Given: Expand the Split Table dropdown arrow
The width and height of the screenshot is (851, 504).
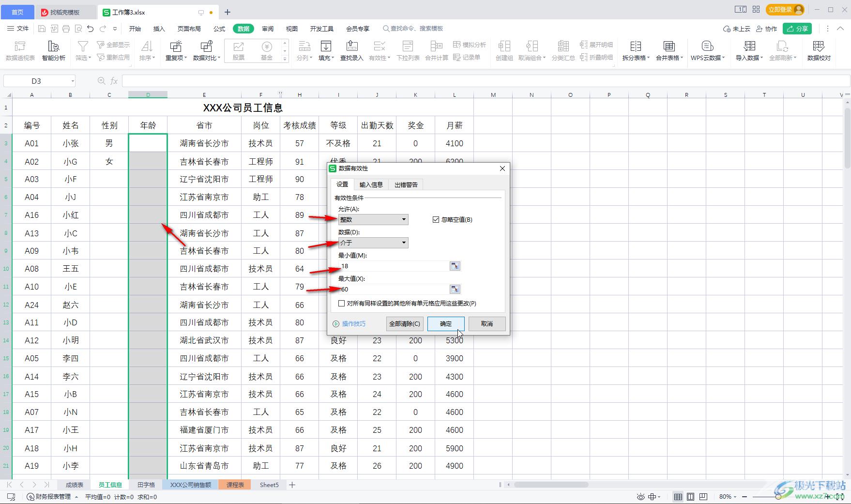Looking at the screenshot, I should pyautogui.click(x=648, y=58).
